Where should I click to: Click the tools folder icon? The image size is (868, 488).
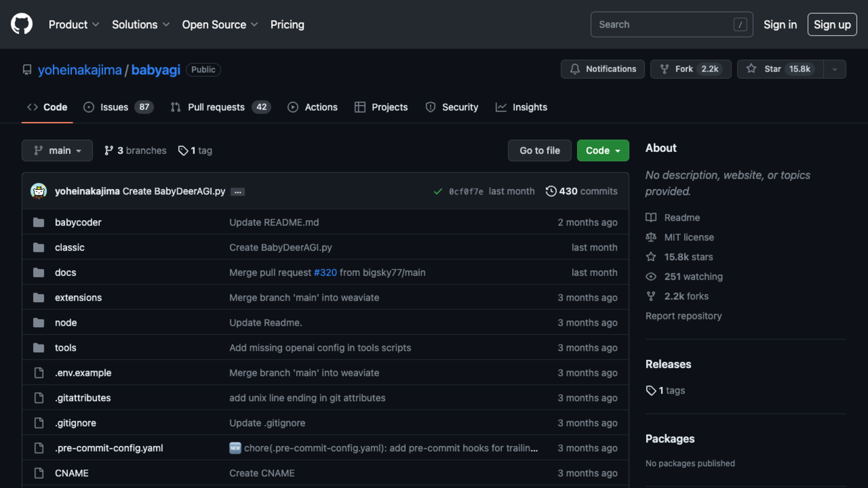(x=39, y=347)
